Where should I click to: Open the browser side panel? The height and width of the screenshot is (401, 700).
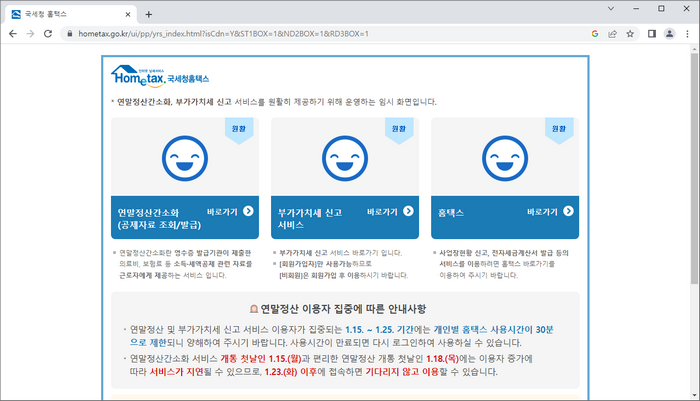click(652, 34)
